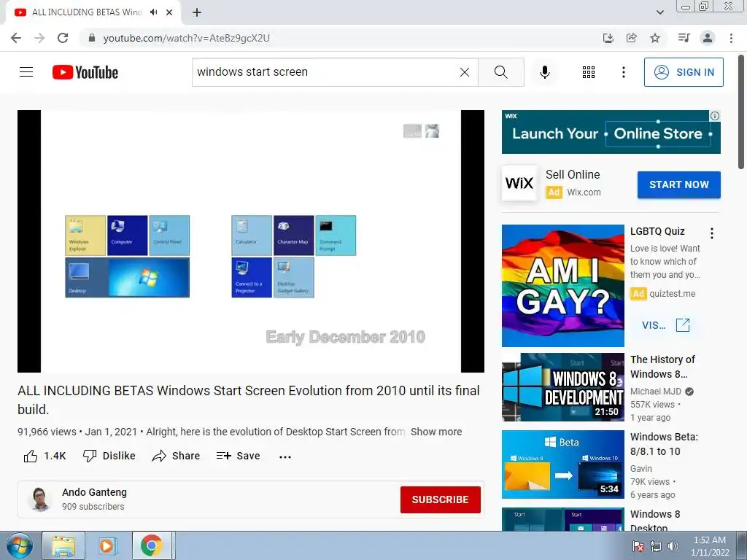Open Action Center flag in tray
Viewport: 747px width, 560px height.
coord(638,546)
